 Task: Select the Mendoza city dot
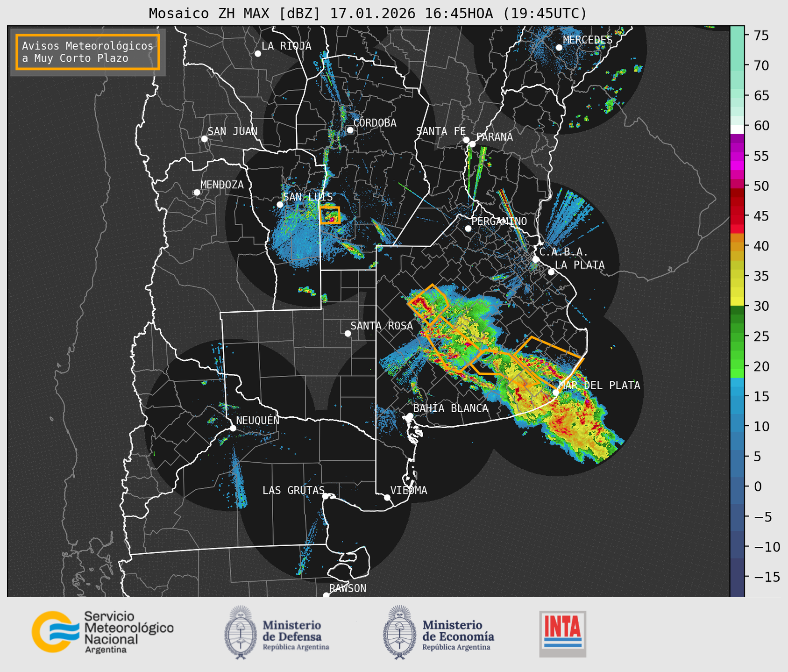197,193
